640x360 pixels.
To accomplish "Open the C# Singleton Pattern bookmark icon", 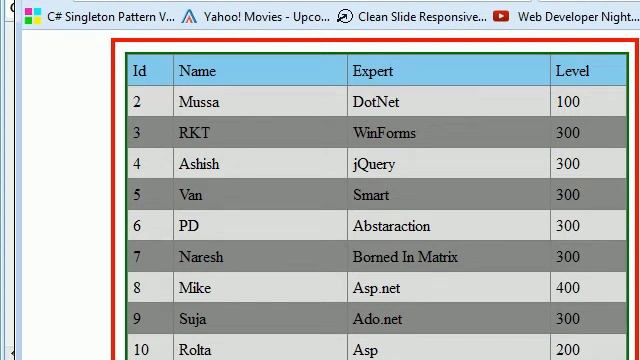I will [x=33, y=16].
